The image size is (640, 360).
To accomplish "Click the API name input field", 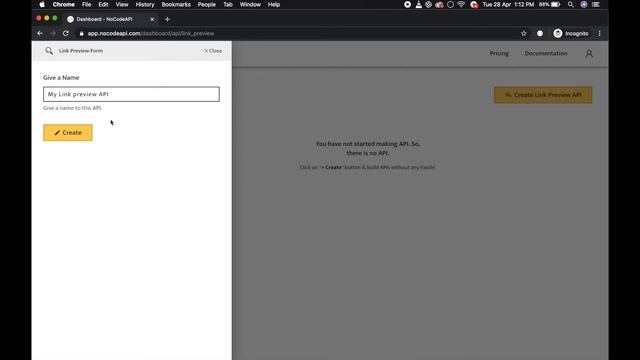I will point(131,94).
